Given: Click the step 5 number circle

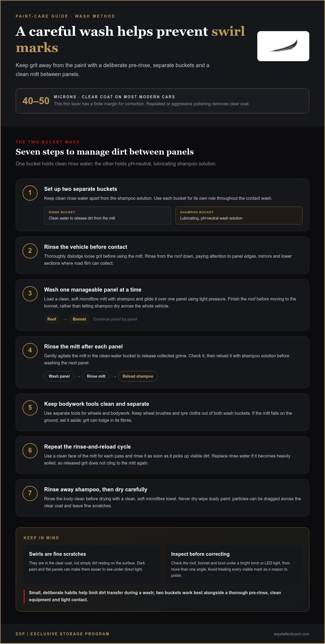Looking at the screenshot, I should click(x=30, y=408).
